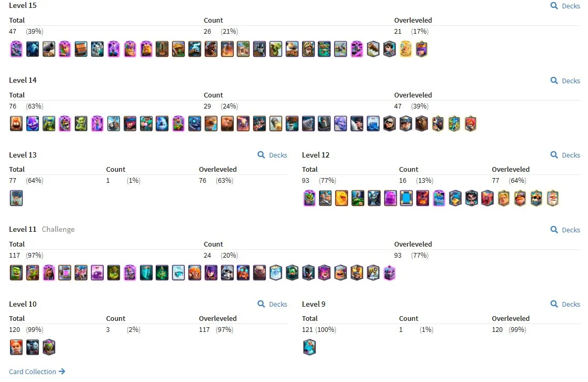Go to Card Collection
Viewport: 588px width, 382px height.
[37, 372]
